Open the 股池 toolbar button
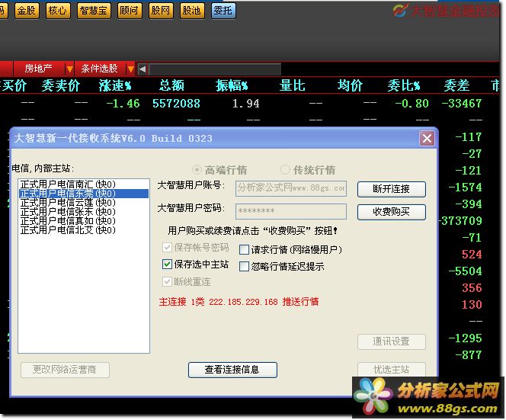The width and height of the screenshot is (506, 420). coord(192,11)
